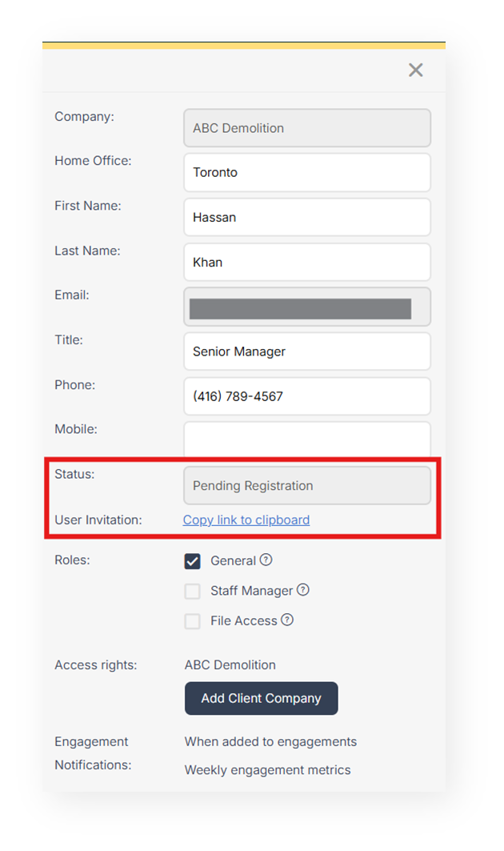
Task: Enable the File Access role
Action: [x=192, y=620]
